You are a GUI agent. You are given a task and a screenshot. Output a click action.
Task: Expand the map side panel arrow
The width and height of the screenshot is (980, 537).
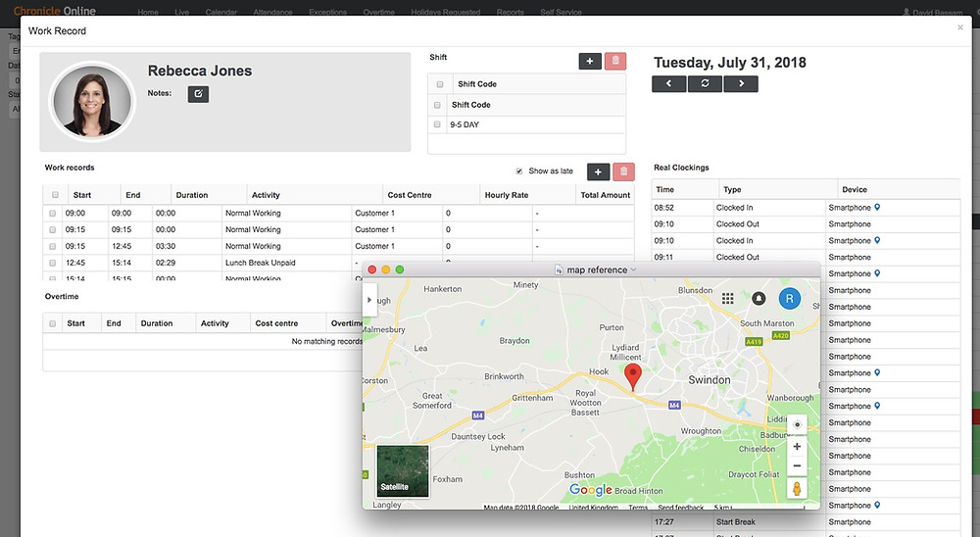(369, 300)
